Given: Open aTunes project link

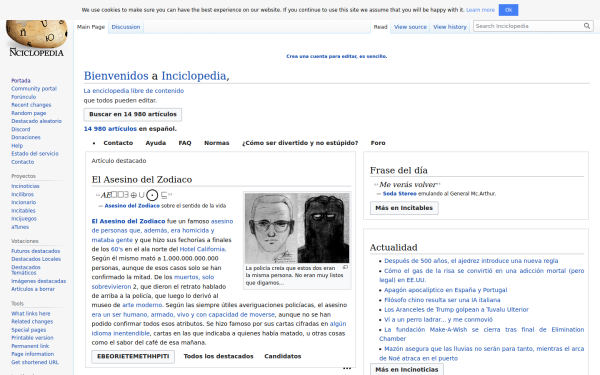Looking at the screenshot, I should coord(20,227).
